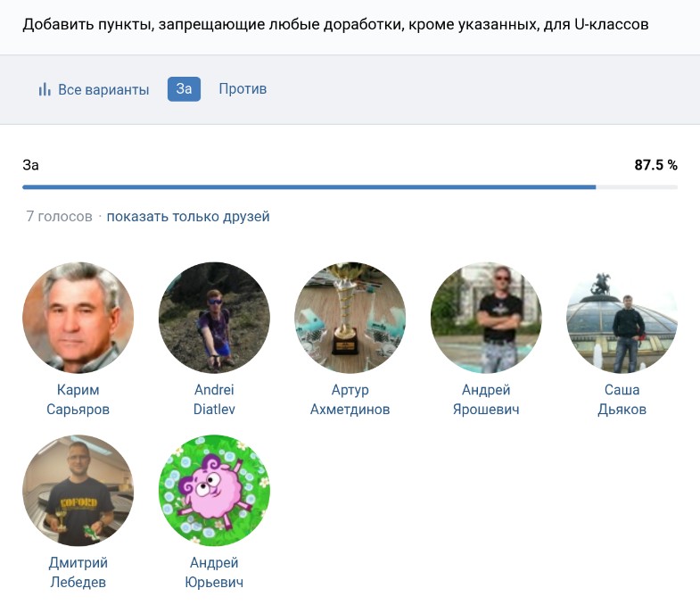Open Андрей Ярошевич's avatar photo

click(x=486, y=318)
